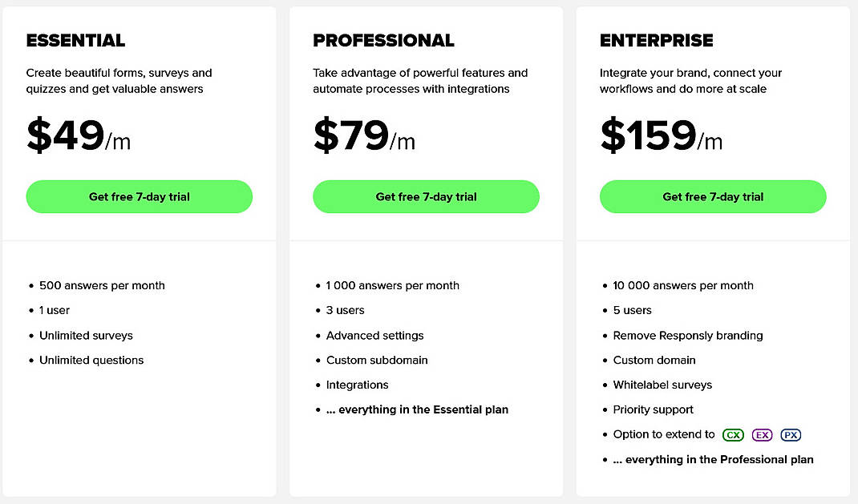Screen dimensions: 858x504
Task: Select the ENTERPRISE plan header
Action: point(657,40)
